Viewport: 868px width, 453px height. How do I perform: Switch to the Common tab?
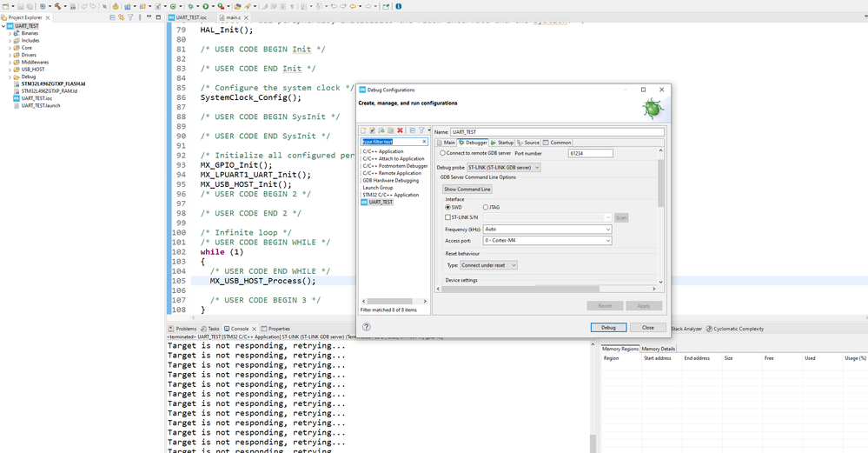point(557,143)
